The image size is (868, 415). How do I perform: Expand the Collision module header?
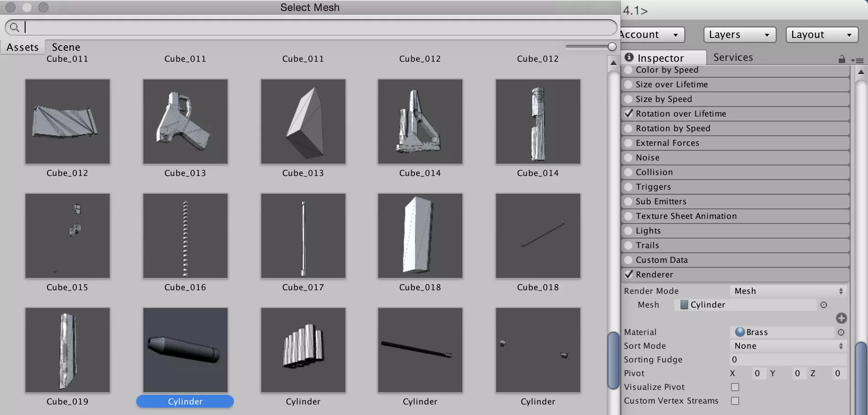click(x=654, y=172)
